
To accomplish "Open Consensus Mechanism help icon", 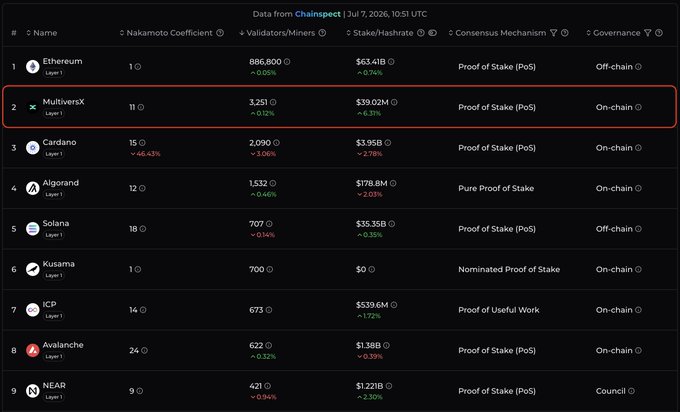I will (x=565, y=33).
